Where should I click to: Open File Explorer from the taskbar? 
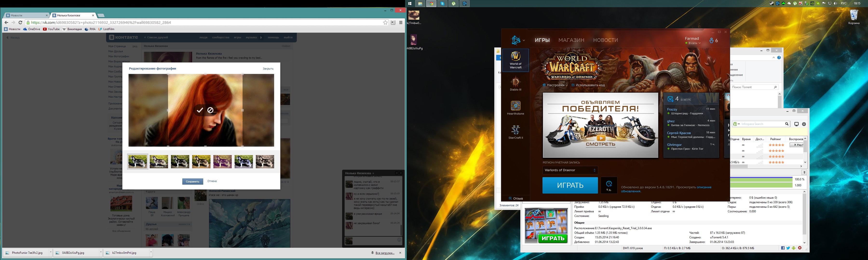point(420,3)
